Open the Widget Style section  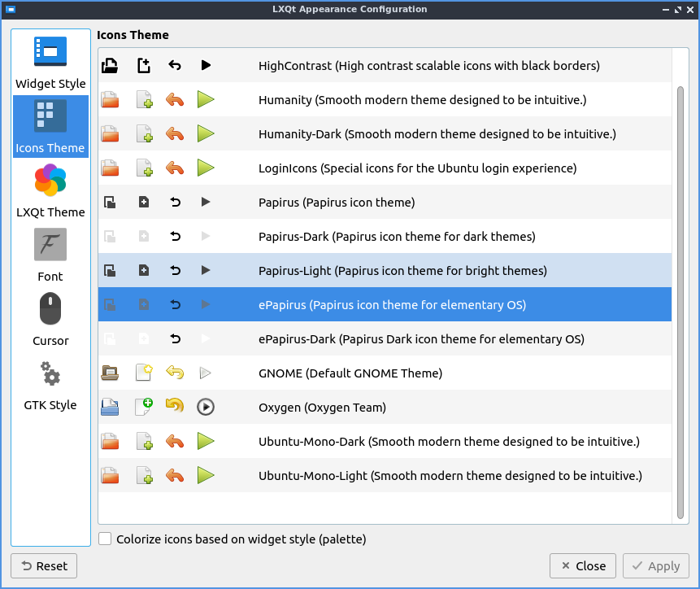(x=50, y=63)
